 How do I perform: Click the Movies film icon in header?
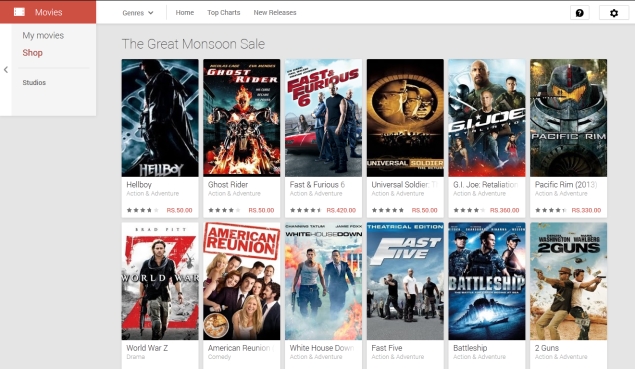[x=19, y=12]
